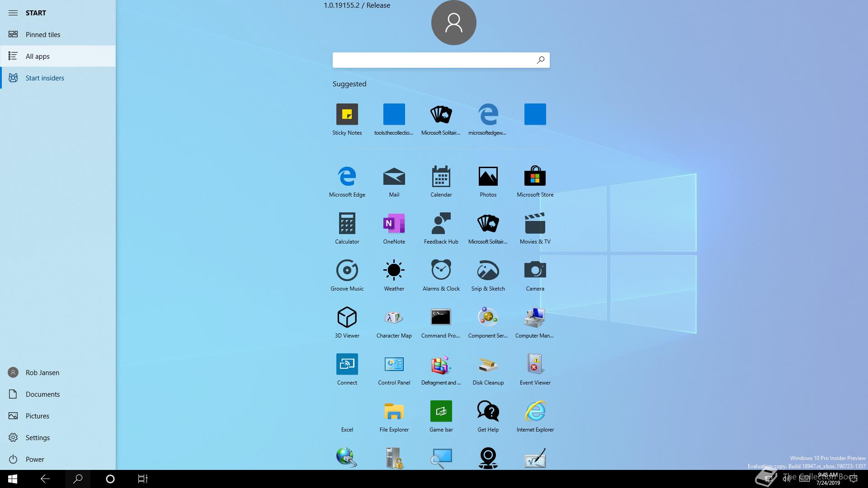The height and width of the screenshot is (488, 868).
Task: Open taskbar Search
Action: 78,479
